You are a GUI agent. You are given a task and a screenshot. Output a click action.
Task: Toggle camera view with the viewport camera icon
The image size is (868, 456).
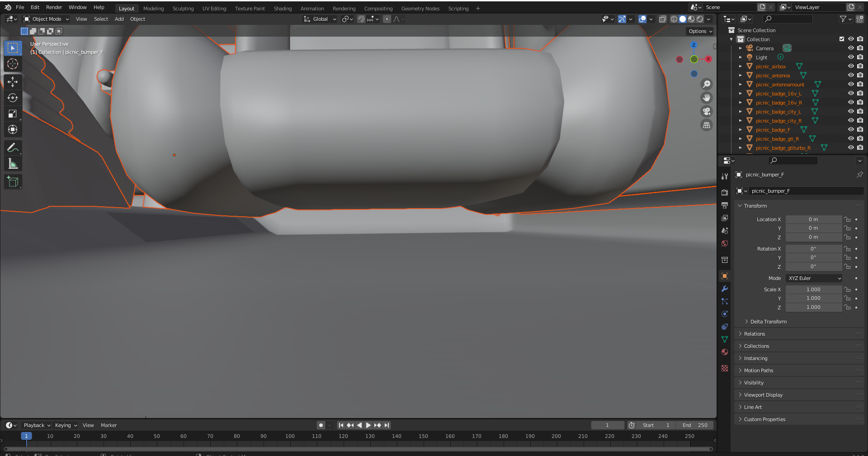pos(706,111)
